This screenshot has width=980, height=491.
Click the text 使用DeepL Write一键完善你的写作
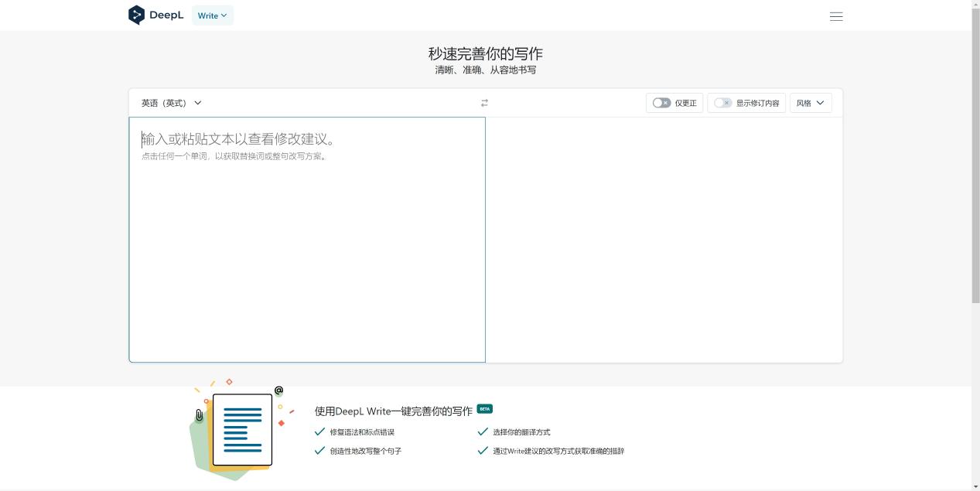394,411
